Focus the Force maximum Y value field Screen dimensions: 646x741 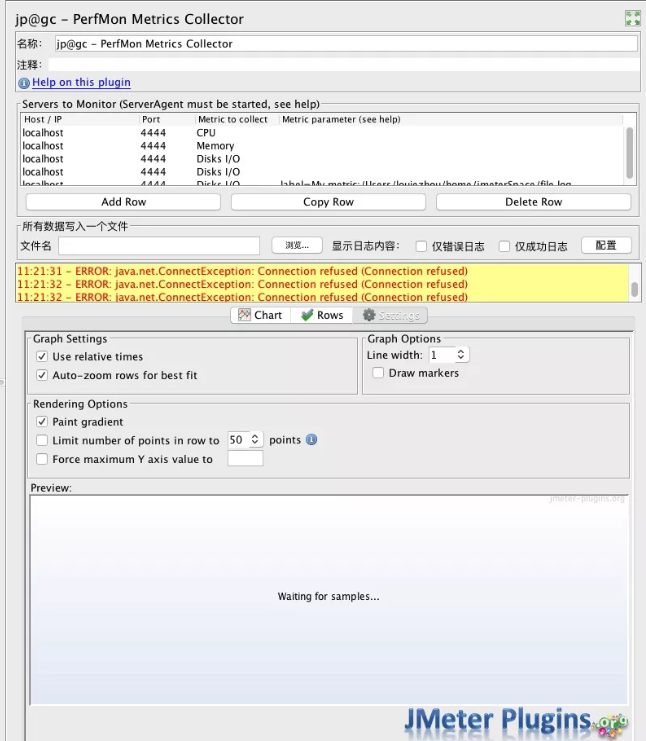point(245,458)
